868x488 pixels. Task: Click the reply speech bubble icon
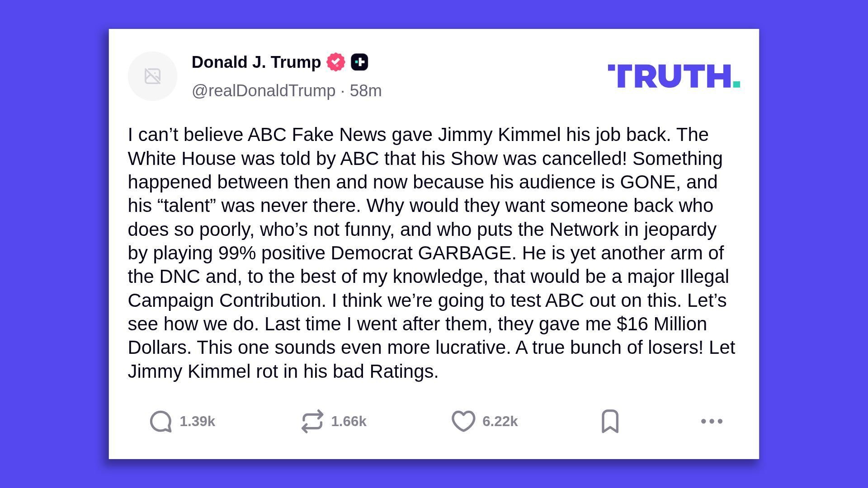tap(161, 421)
